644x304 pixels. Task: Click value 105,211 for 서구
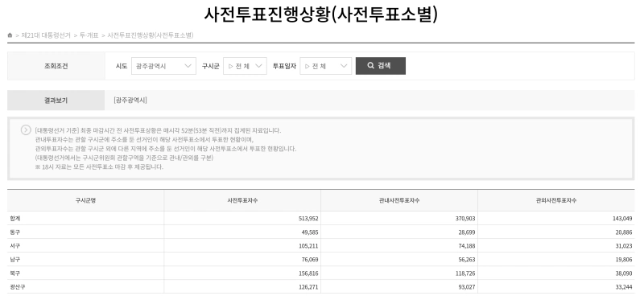pyautogui.click(x=308, y=246)
